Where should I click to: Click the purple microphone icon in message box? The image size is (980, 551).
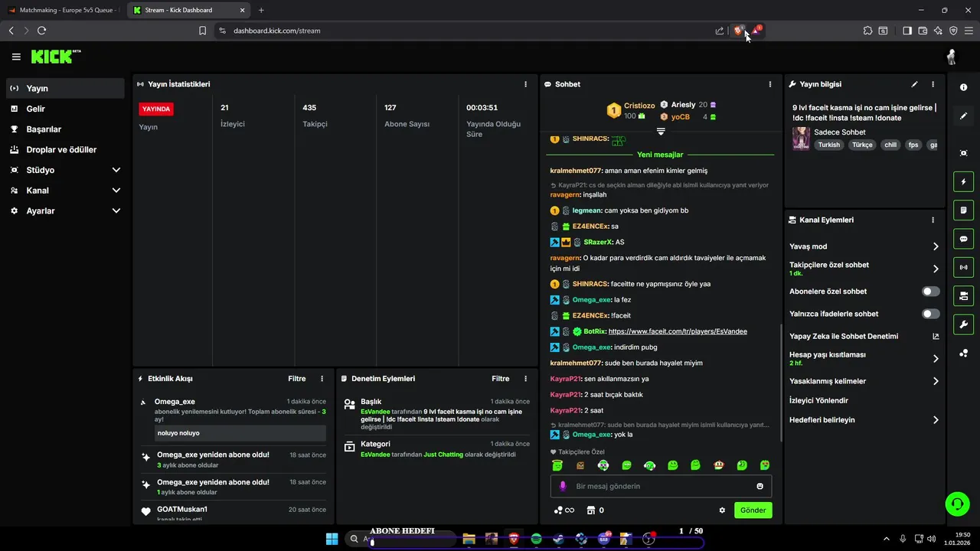coord(563,486)
